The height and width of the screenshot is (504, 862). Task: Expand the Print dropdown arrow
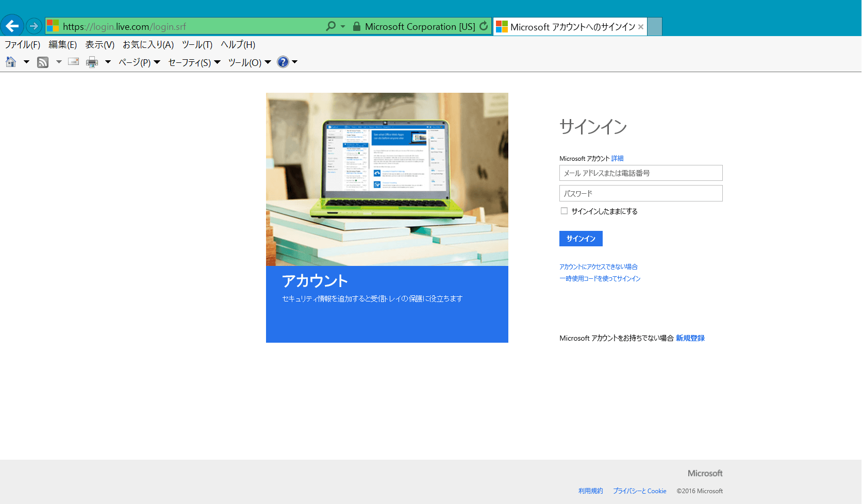[x=108, y=62]
